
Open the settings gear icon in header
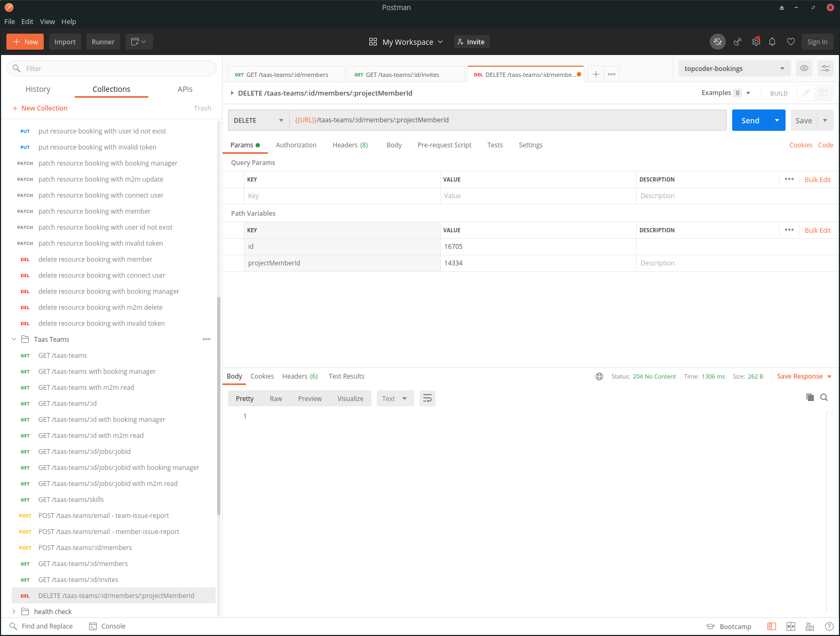click(756, 42)
